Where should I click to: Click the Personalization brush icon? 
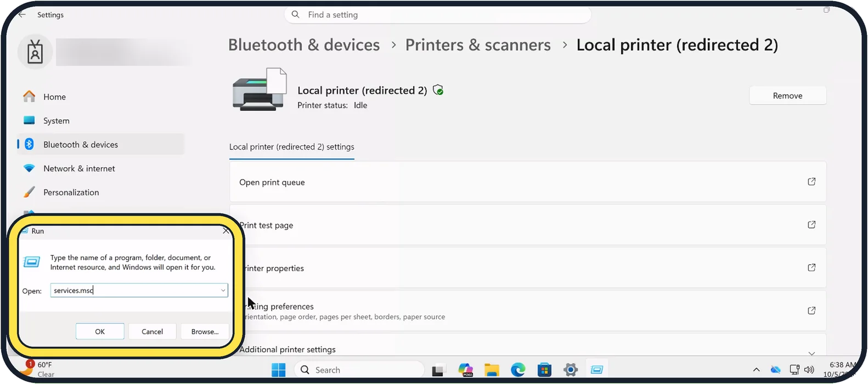[30, 192]
